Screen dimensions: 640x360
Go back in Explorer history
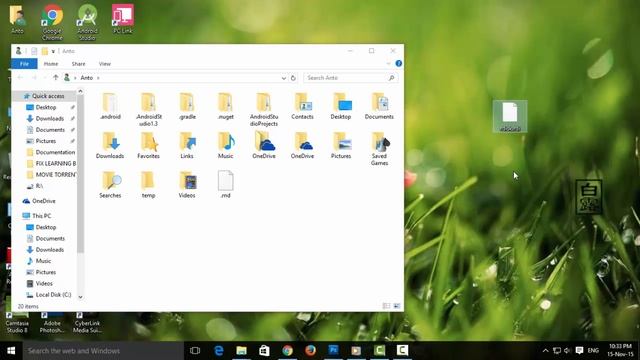click(20, 78)
